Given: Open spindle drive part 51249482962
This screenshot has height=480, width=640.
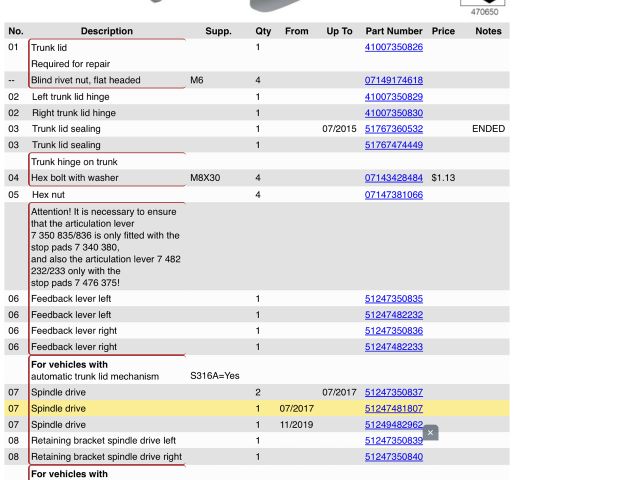Looking at the screenshot, I should click(393, 425).
